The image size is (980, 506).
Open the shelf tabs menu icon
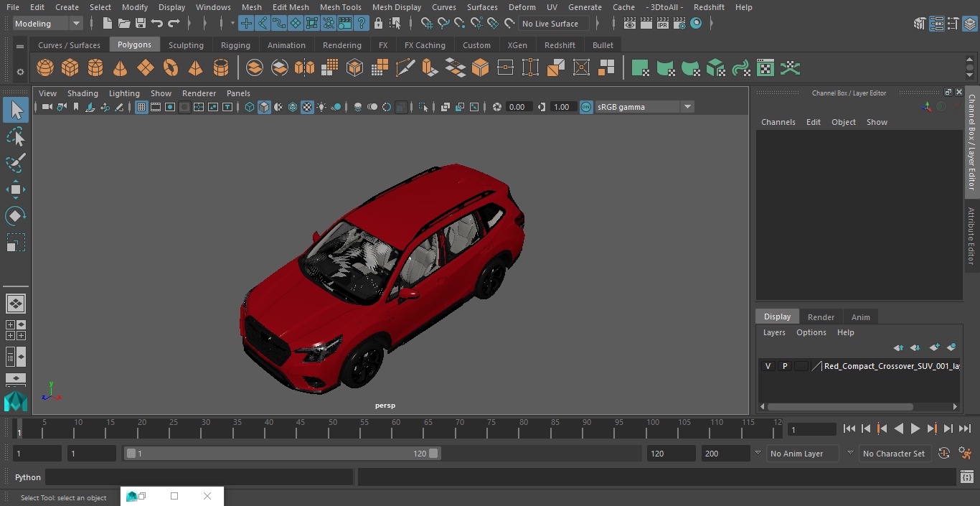tap(20, 45)
